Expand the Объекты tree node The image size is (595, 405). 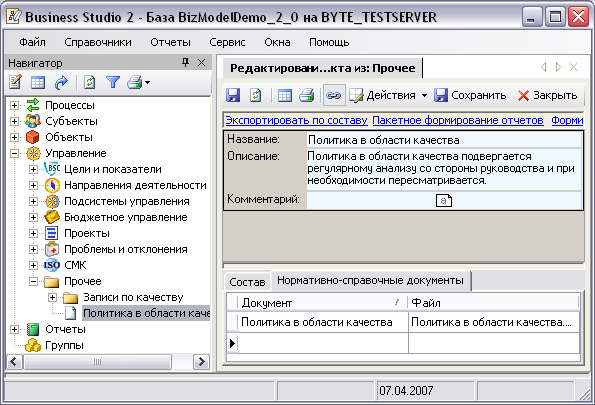(x=14, y=137)
